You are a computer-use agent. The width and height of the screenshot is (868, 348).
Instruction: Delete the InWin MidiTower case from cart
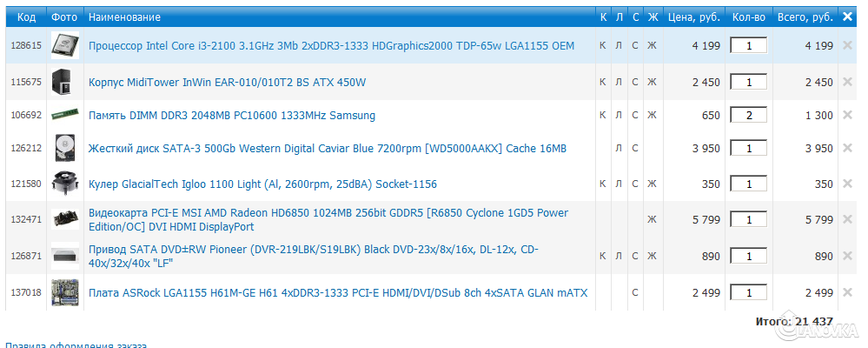pos(847,82)
